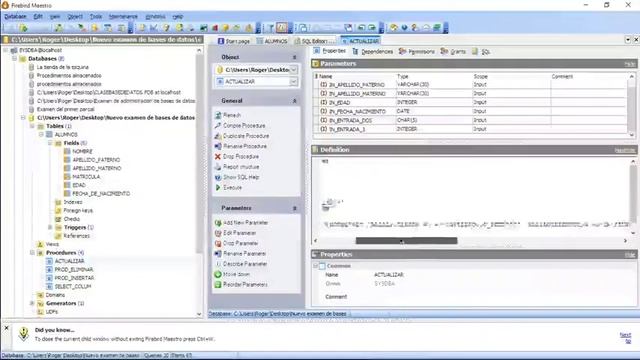Select the MATRICULA field in tree
The width and height of the screenshot is (640, 360).
point(86,177)
